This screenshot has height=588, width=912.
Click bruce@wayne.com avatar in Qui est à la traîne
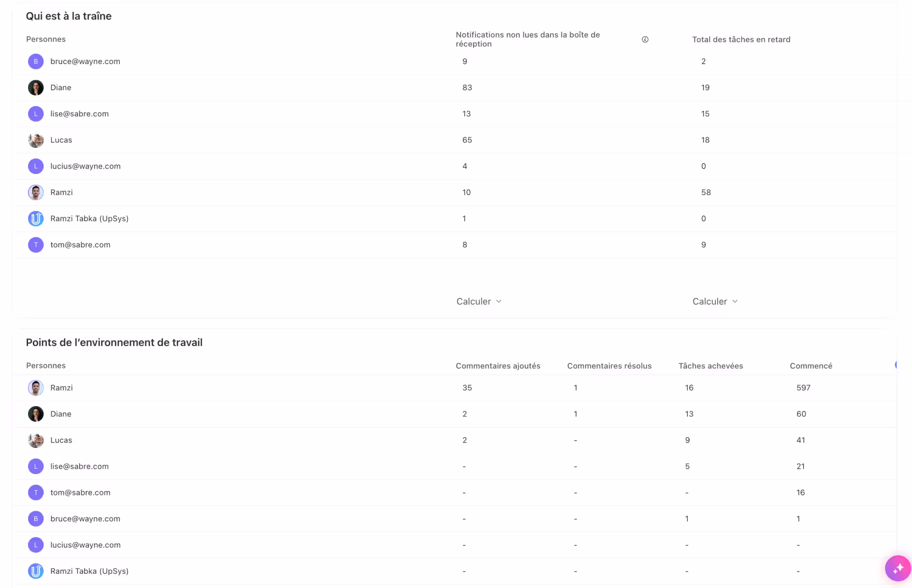point(36,62)
